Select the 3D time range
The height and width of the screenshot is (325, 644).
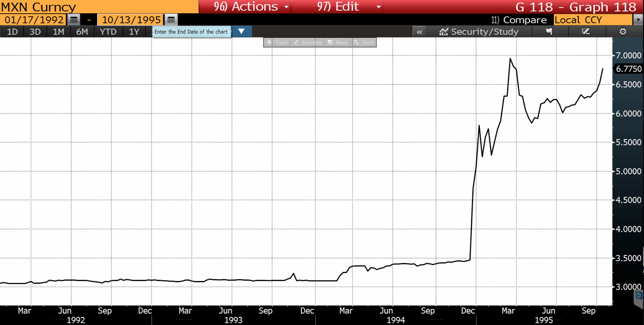(35, 32)
